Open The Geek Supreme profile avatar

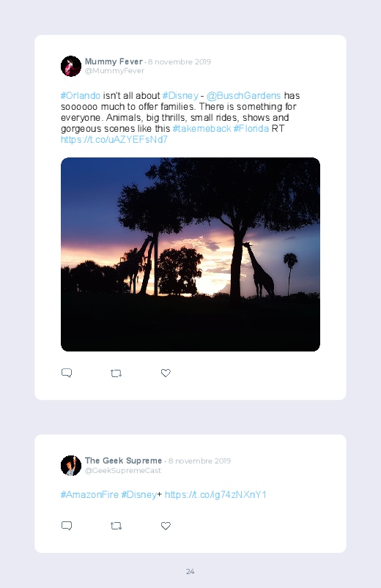pyautogui.click(x=71, y=466)
